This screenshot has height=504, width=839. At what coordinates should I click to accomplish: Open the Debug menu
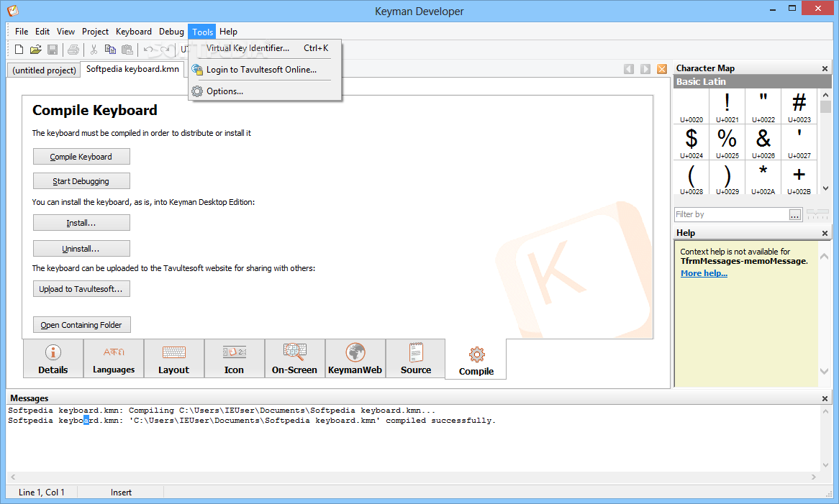(x=171, y=32)
